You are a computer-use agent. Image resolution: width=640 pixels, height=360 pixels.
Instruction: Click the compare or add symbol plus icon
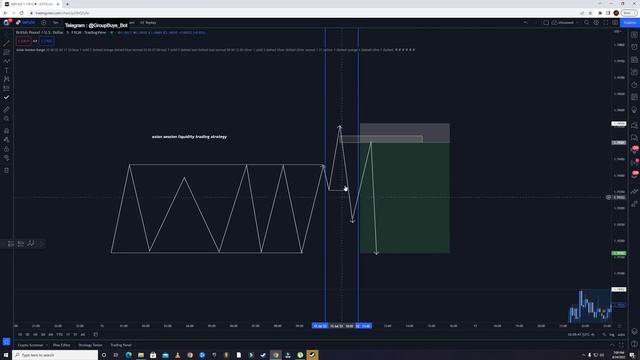44,22
